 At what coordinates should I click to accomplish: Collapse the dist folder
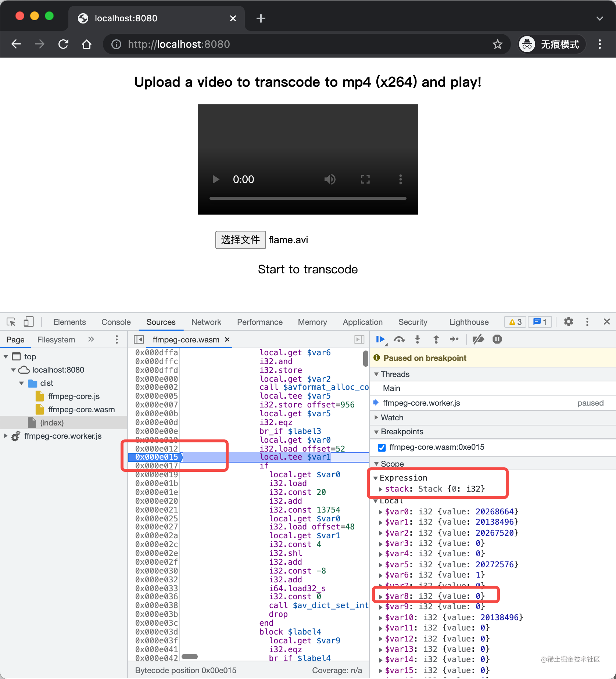21,383
